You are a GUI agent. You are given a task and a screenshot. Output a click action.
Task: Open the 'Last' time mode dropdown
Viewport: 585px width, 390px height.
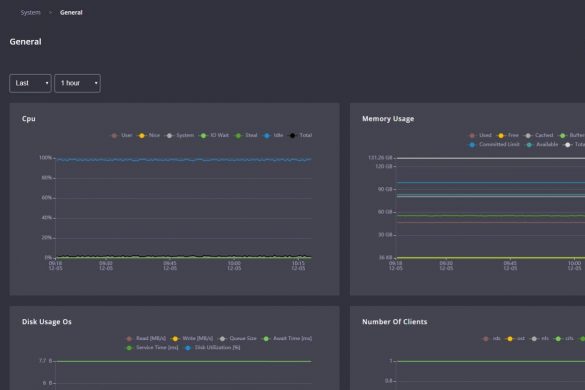click(x=30, y=83)
